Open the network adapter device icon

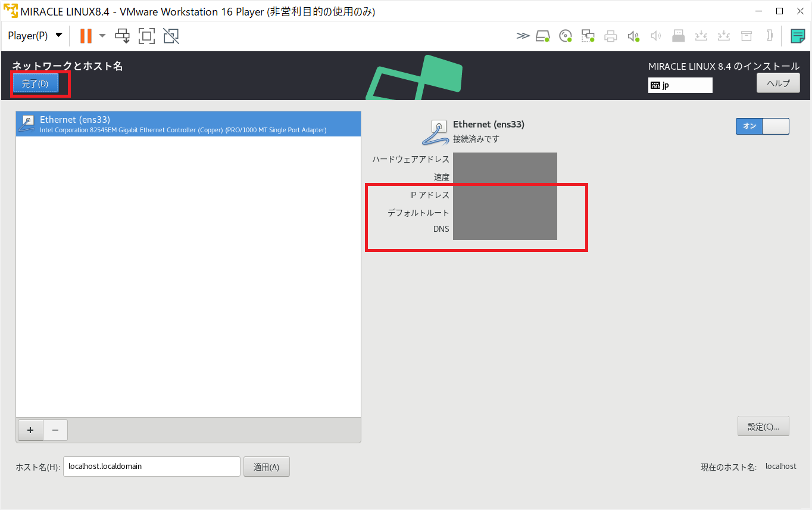click(588, 36)
